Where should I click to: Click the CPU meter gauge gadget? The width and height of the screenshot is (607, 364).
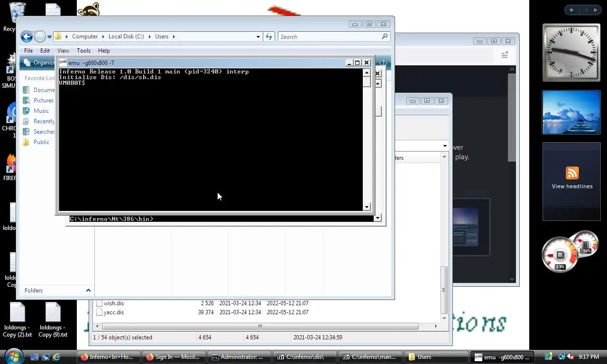560,255
